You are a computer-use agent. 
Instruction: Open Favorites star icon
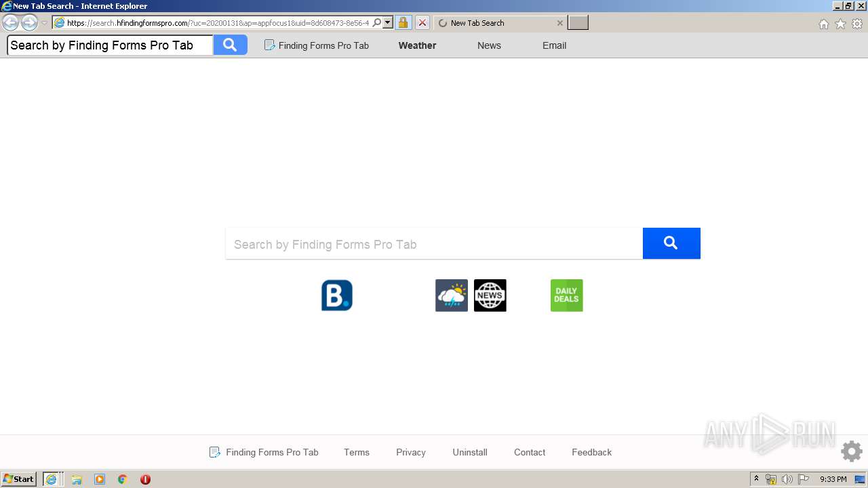point(840,24)
